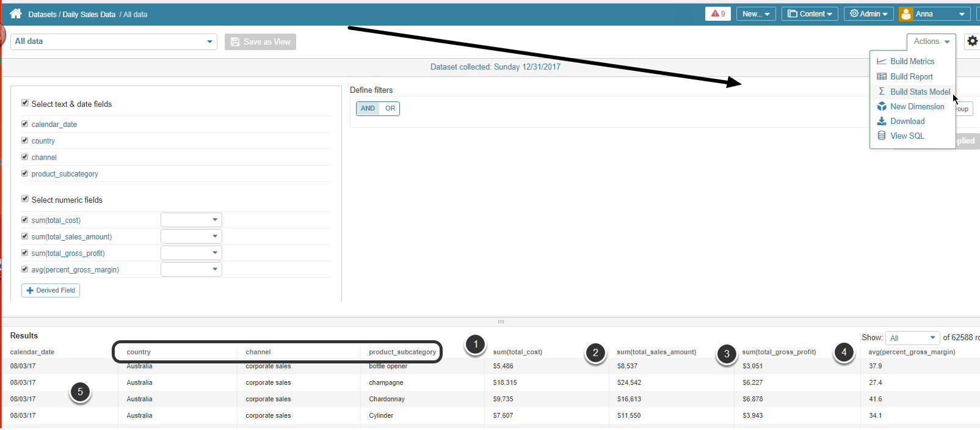Click the Download arrow icon
The width and height of the screenshot is (980, 430).
click(882, 121)
